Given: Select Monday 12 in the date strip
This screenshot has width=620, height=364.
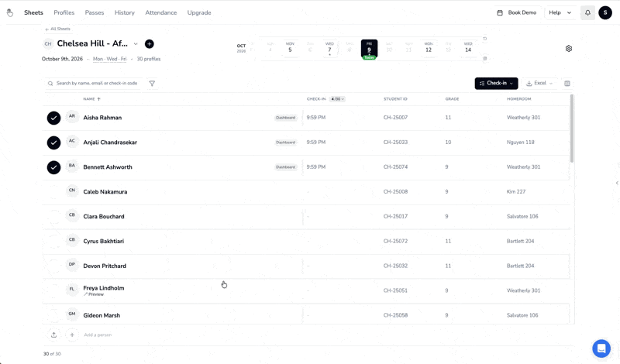Looking at the screenshot, I should tap(429, 48).
